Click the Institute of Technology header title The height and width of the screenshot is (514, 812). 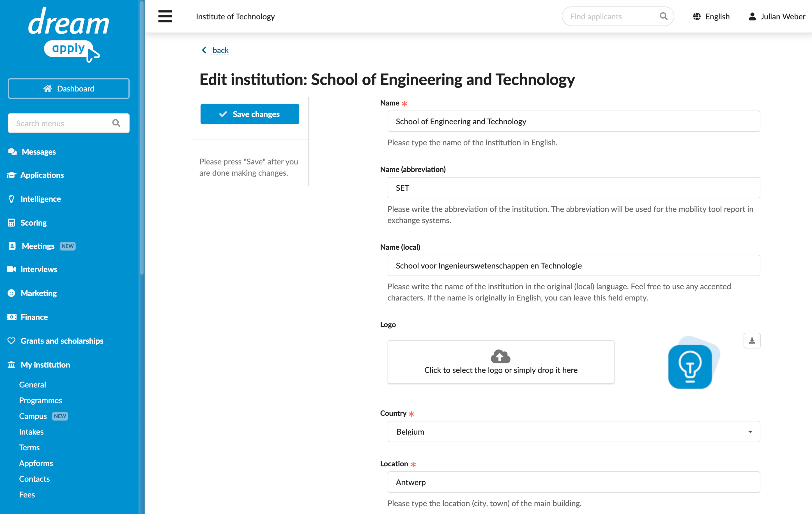[235, 17]
